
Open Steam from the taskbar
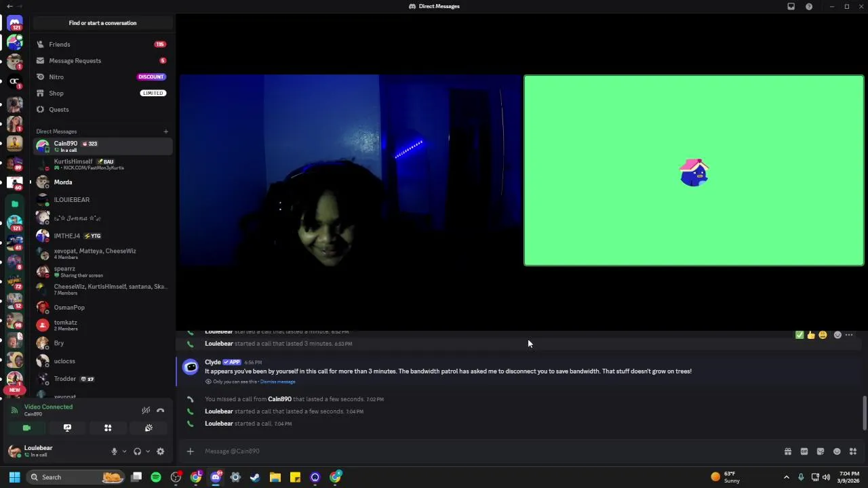coord(255,477)
